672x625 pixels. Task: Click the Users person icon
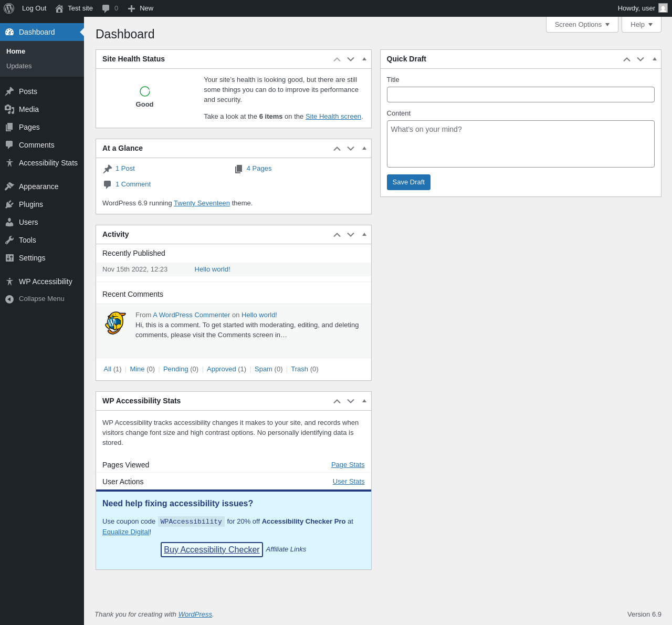(x=9, y=222)
